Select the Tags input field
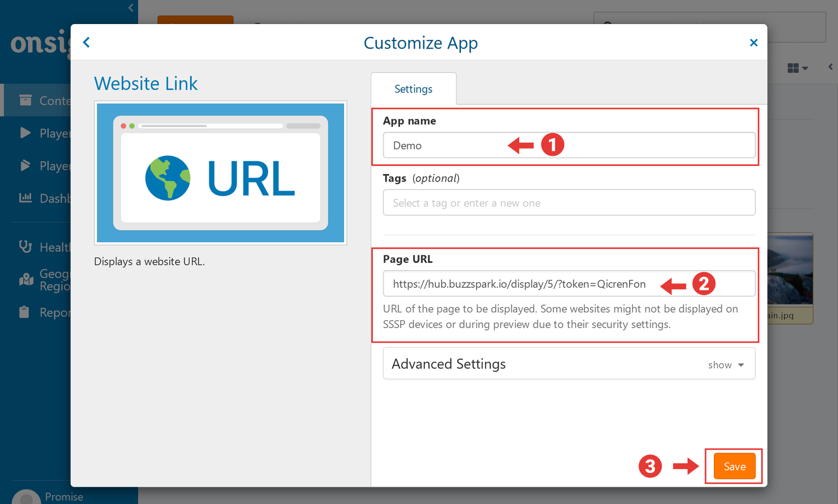The height and width of the screenshot is (504, 838). [569, 203]
